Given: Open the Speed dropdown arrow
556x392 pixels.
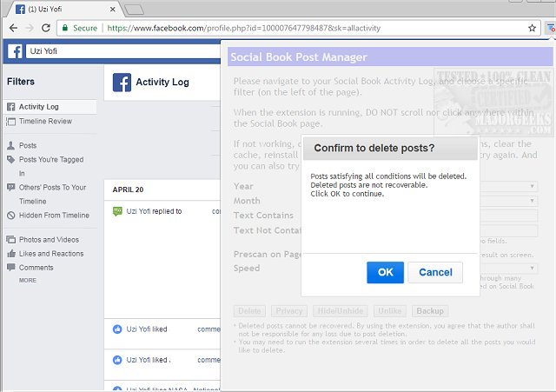Looking at the screenshot, I should point(532,268).
